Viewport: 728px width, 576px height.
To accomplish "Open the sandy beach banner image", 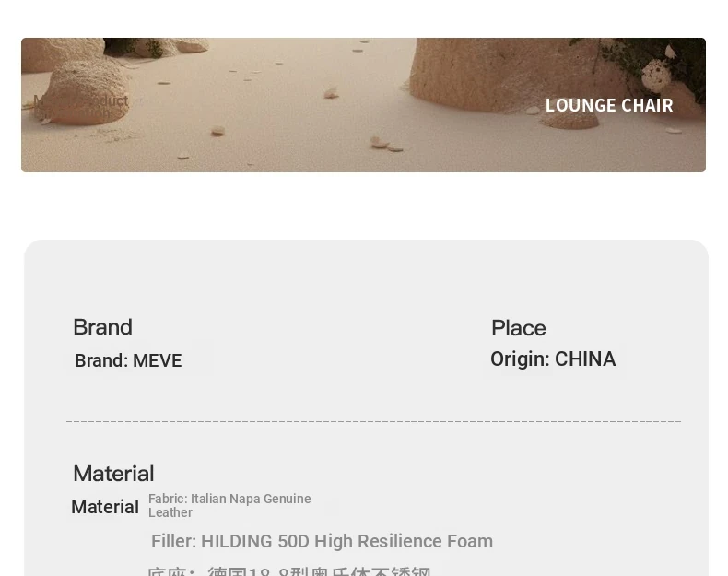I will [363, 105].
